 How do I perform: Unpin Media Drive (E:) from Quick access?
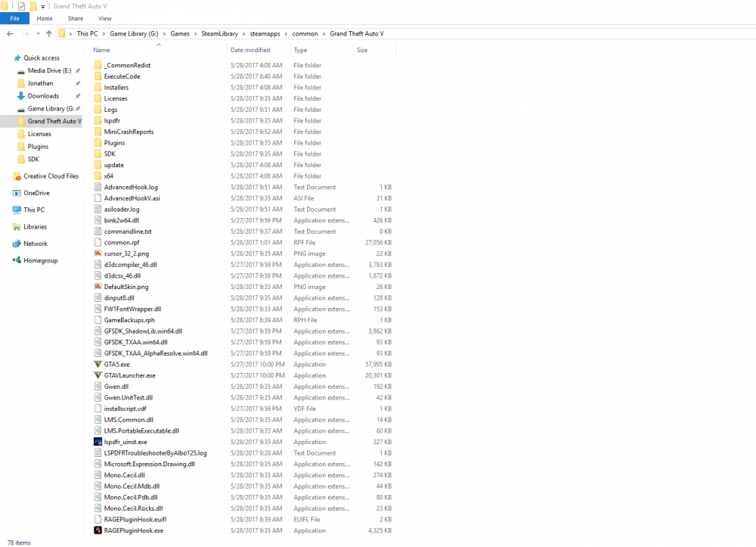click(76, 70)
